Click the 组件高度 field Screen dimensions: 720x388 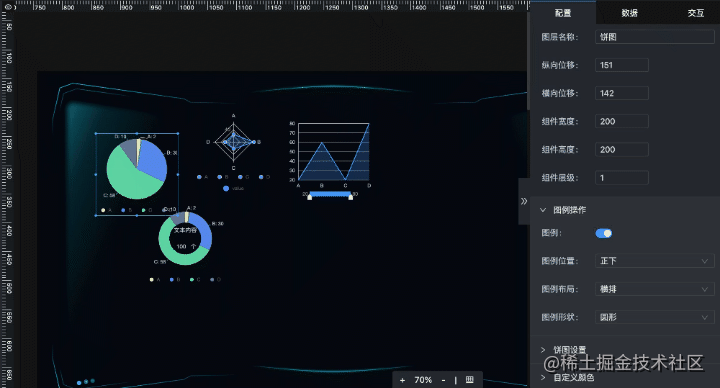[622, 149]
